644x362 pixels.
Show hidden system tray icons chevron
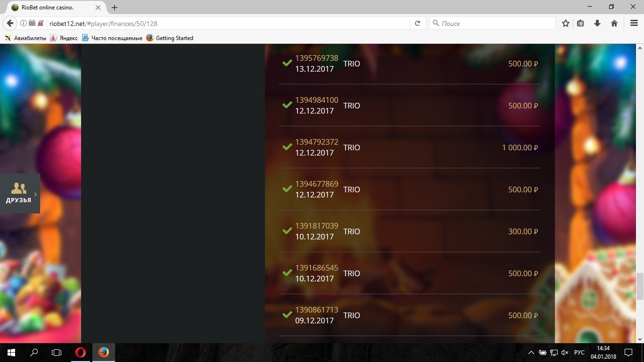pos(531,353)
